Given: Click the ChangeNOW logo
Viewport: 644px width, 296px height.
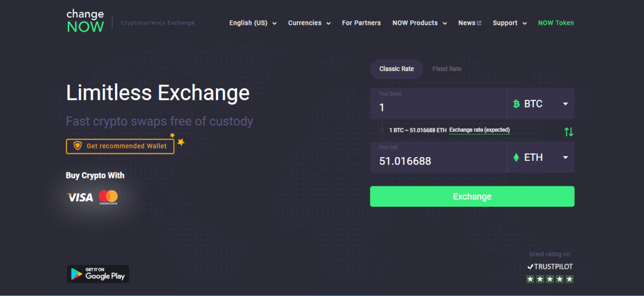Looking at the screenshot, I should click(x=85, y=21).
